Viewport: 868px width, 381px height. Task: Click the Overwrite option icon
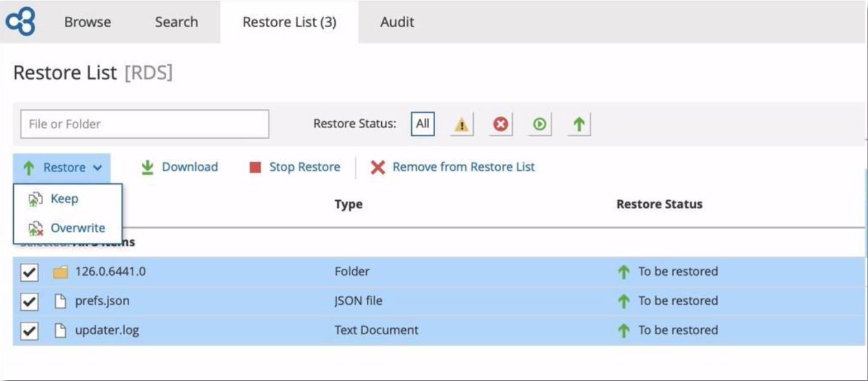35,228
